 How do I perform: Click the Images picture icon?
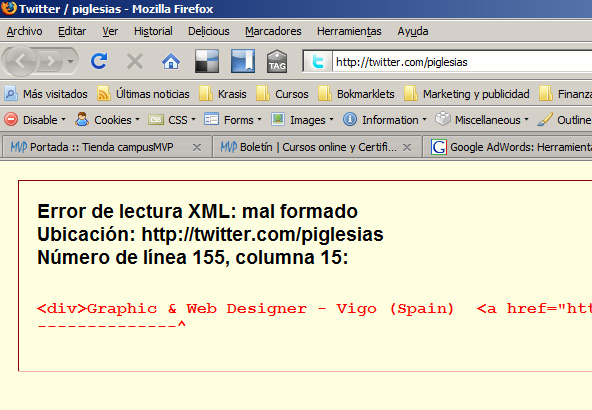pyautogui.click(x=278, y=119)
